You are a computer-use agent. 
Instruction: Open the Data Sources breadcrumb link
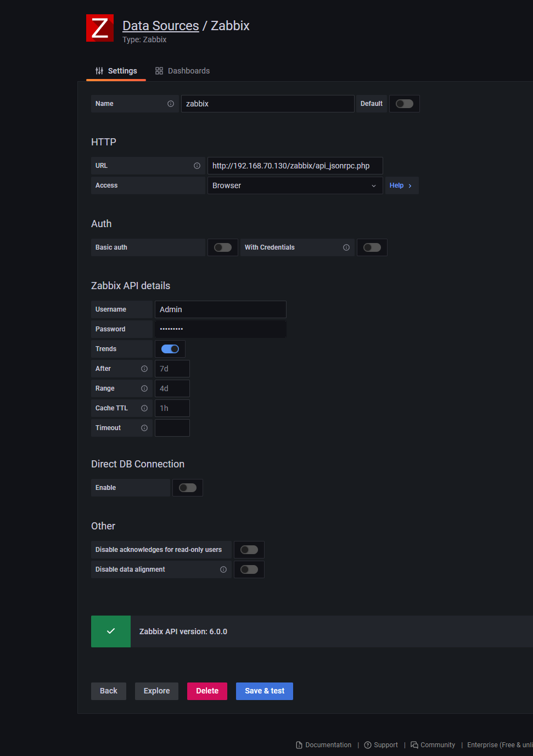click(161, 26)
